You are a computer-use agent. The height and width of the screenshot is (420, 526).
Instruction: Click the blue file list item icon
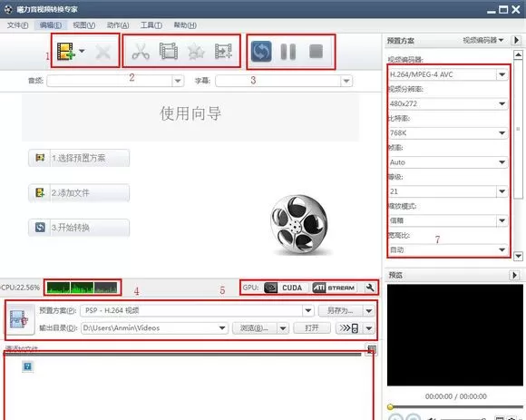pyautogui.click(x=28, y=366)
